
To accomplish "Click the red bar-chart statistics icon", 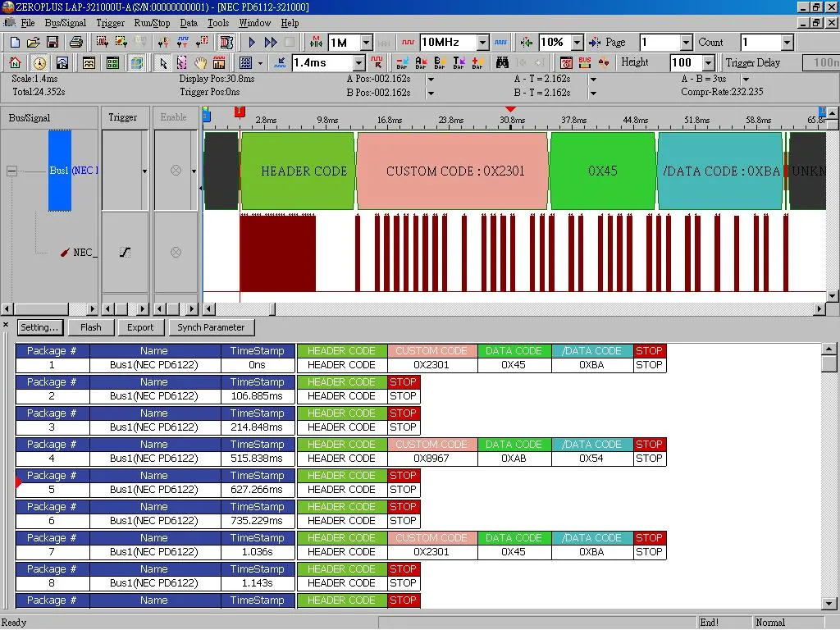I will [x=219, y=62].
